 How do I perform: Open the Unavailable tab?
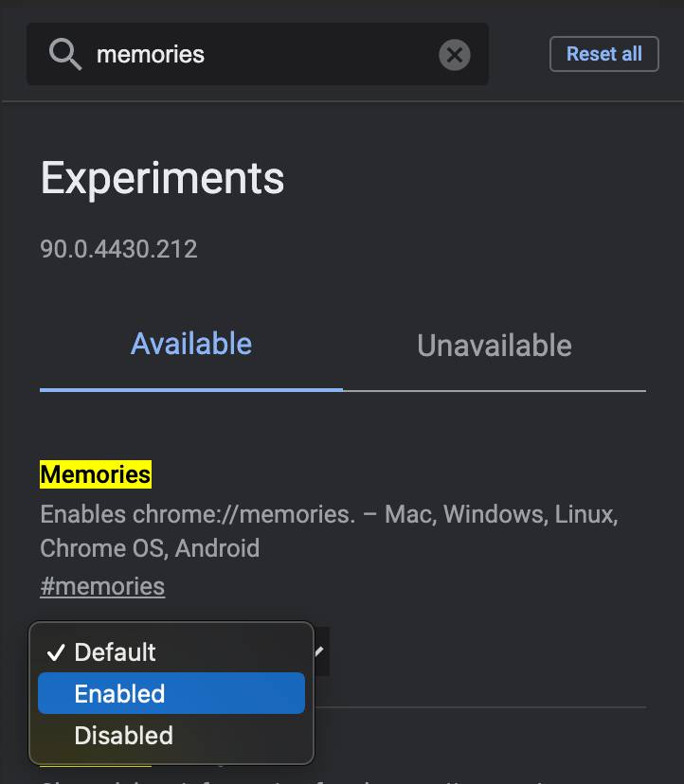click(x=494, y=346)
